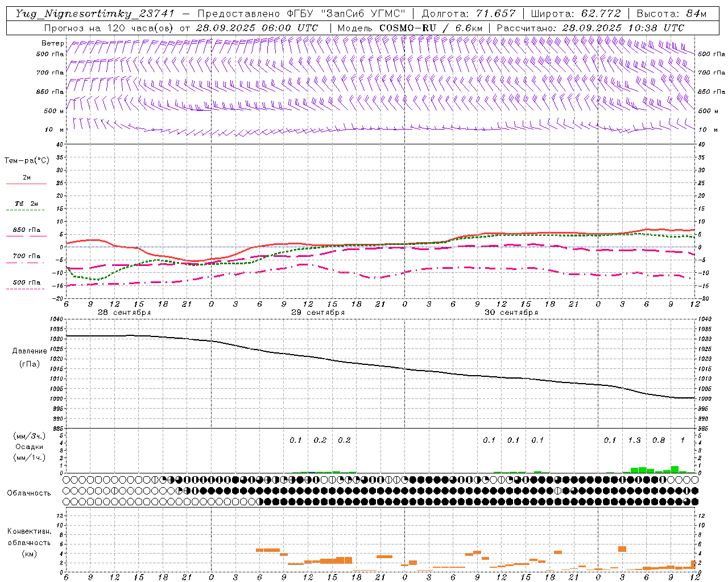Click the station title Yug_Nignesortimky_23741
Image resolution: width=728 pixels, height=582 pixels.
94,14
